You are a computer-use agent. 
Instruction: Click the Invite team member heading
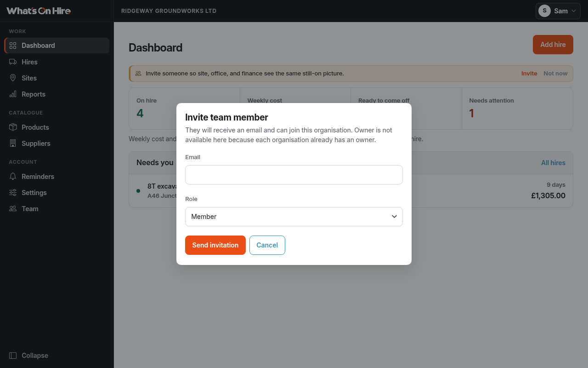(226, 117)
